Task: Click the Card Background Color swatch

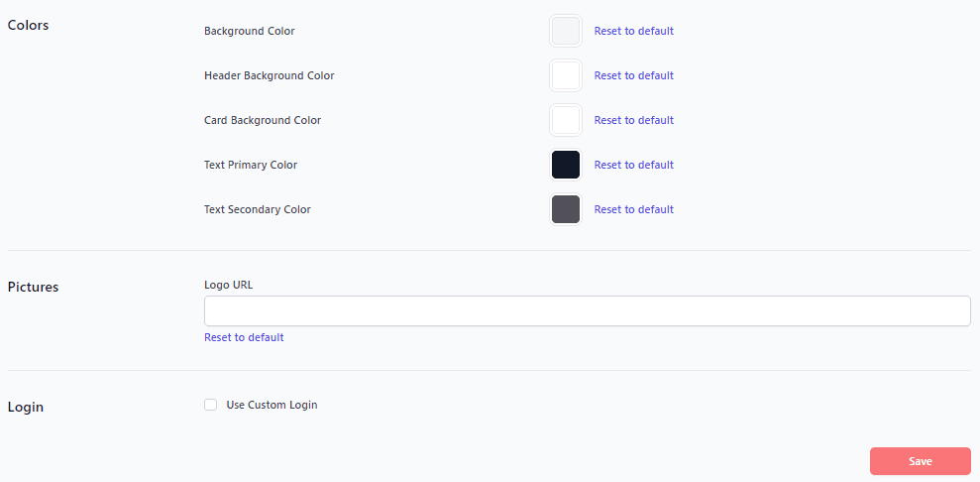Action: tap(565, 120)
